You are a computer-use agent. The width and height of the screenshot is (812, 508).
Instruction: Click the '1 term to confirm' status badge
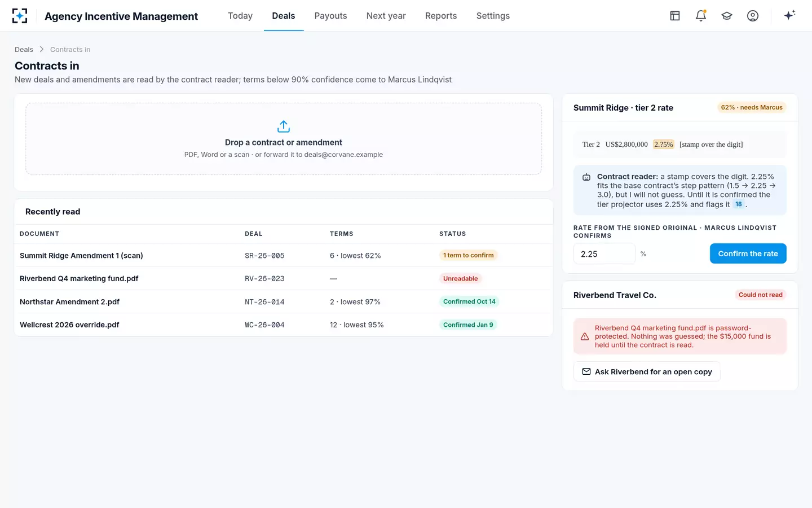(x=469, y=255)
